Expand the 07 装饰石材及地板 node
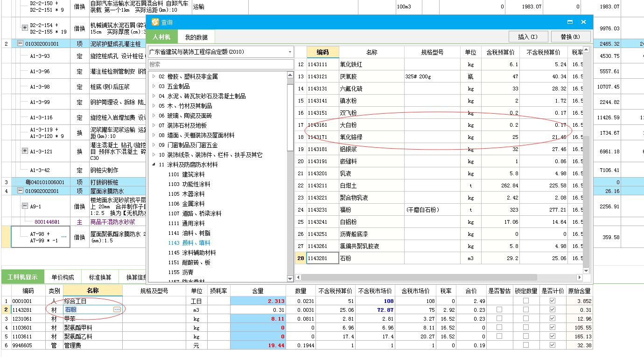 [154, 125]
